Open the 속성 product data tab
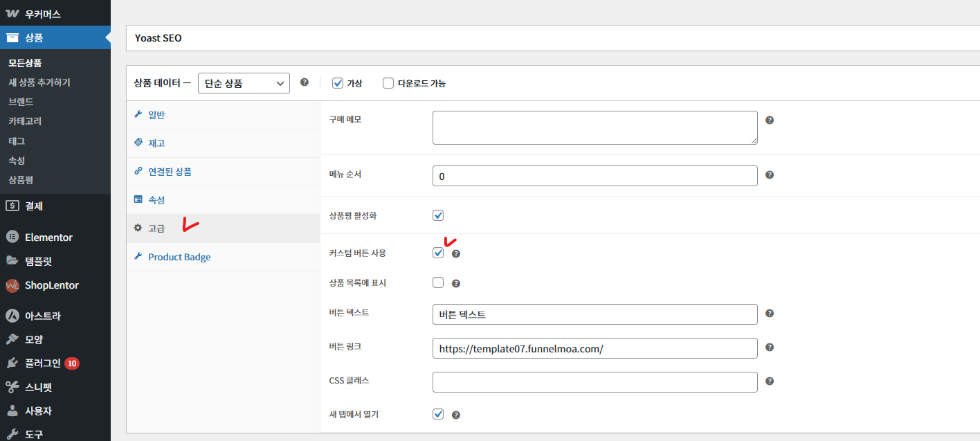 223,200
